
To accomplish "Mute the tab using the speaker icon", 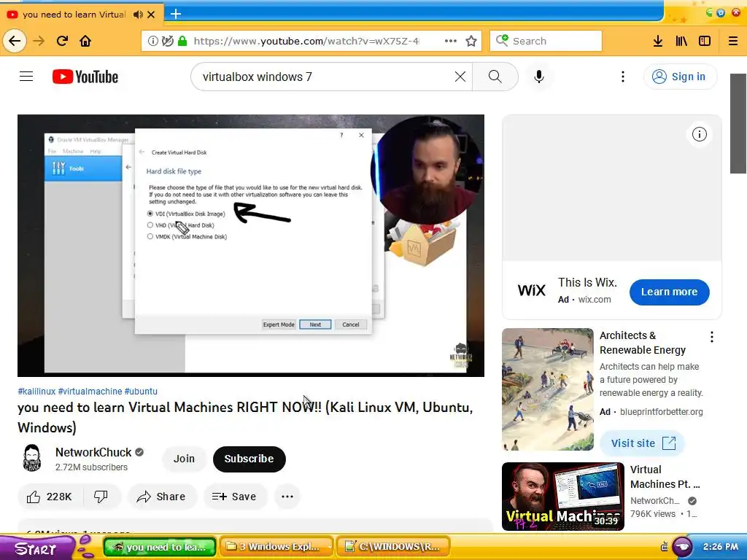I will tap(138, 15).
